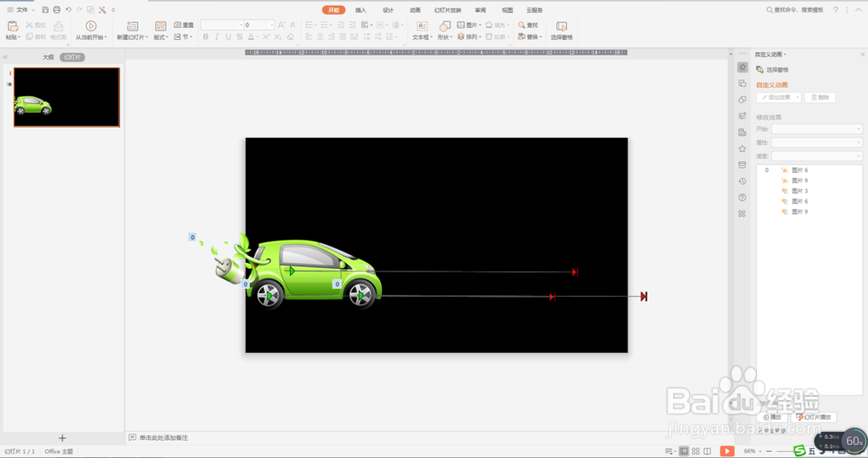Viewport: 868px width, 458px height.
Task: Collapse the slide panel with double chevron
Action: [5, 57]
